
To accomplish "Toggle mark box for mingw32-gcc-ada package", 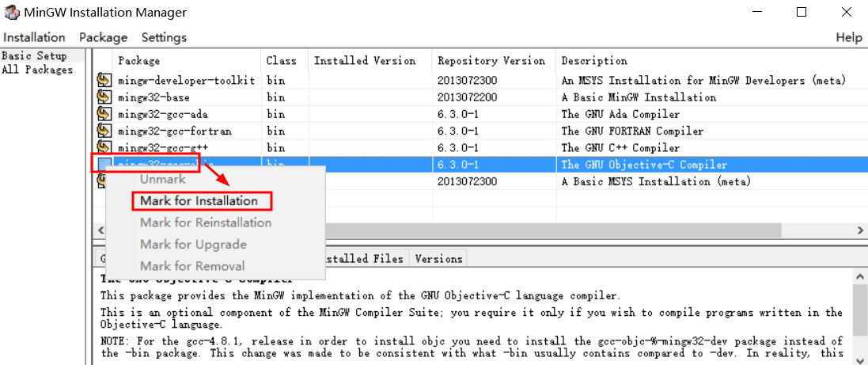I will tap(104, 115).
